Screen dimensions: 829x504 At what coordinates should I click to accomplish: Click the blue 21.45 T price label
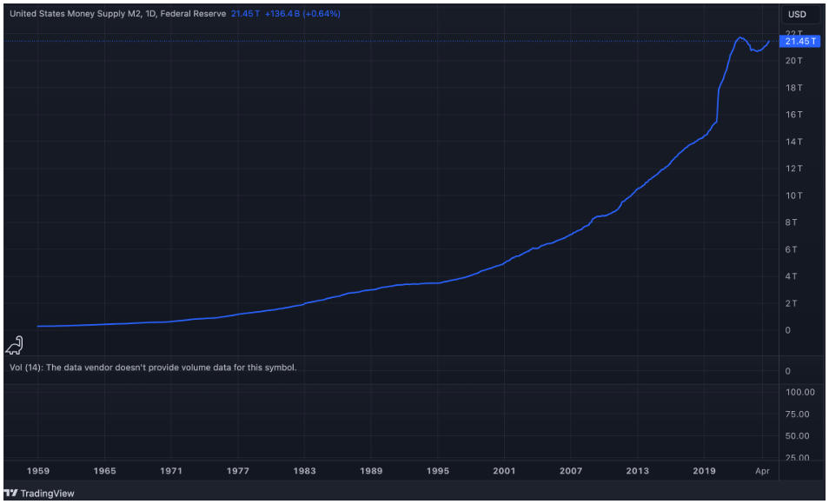pyautogui.click(x=800, y=41)
